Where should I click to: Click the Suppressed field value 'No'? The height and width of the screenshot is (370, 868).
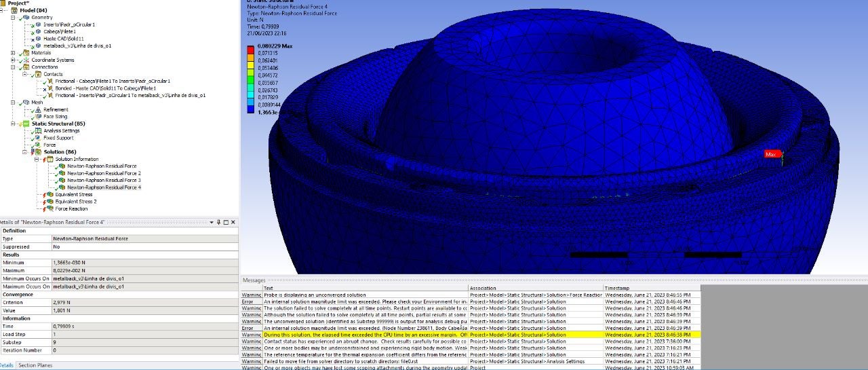144,246
